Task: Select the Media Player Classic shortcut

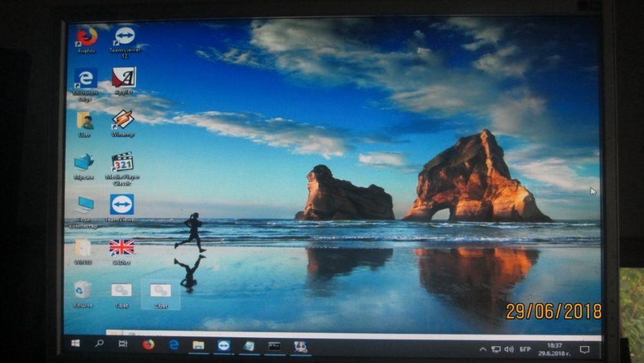Action: point(122,168)
